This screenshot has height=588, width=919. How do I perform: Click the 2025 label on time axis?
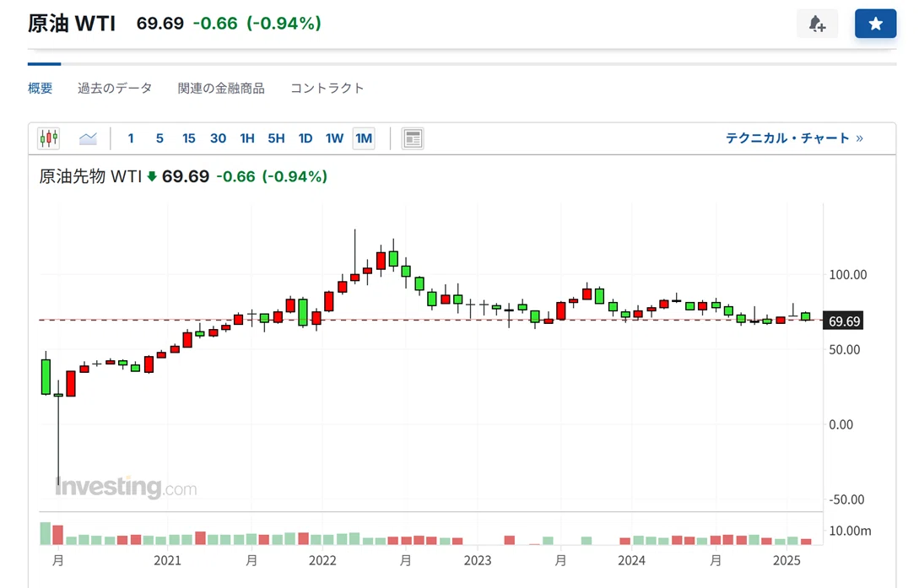(787, 560)
